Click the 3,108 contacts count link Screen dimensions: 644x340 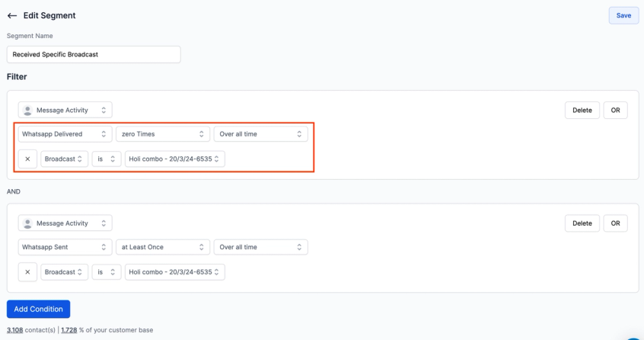tap(14, 330)
